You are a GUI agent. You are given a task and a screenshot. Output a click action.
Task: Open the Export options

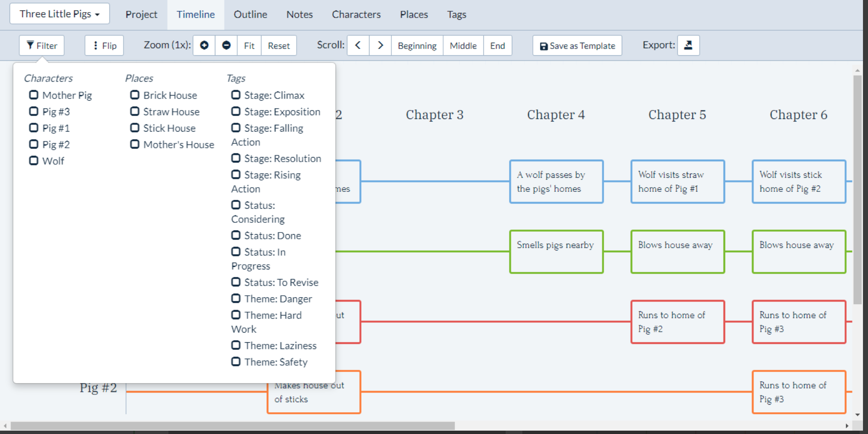[x=688, y=45]
